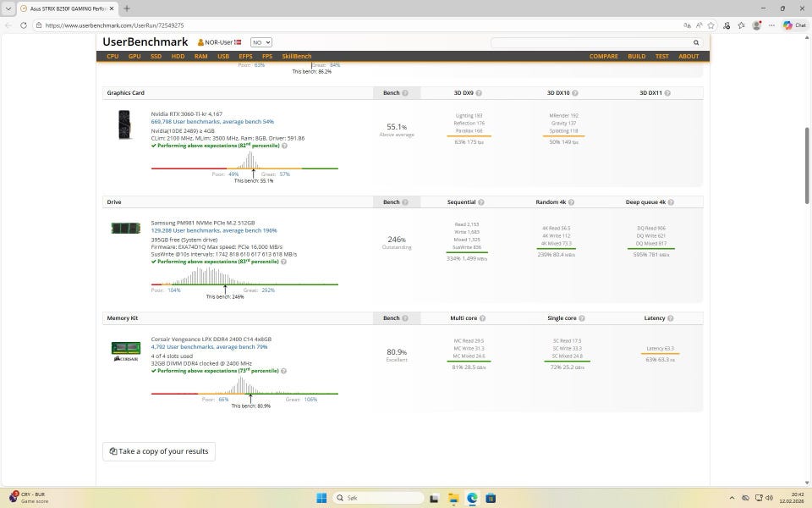Click the help icon beside Deep queue 4k
This screenshot has width=812, height=508.
(671, 202)
